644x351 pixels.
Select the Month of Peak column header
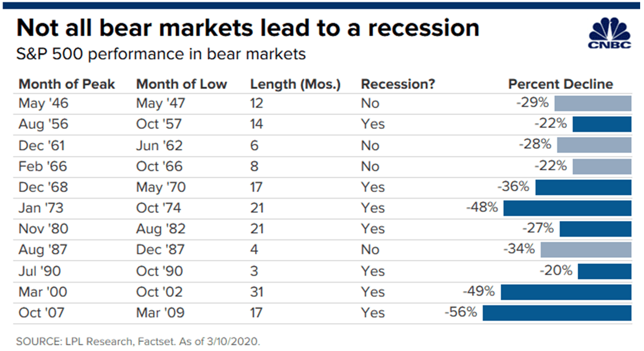[67, 84]
